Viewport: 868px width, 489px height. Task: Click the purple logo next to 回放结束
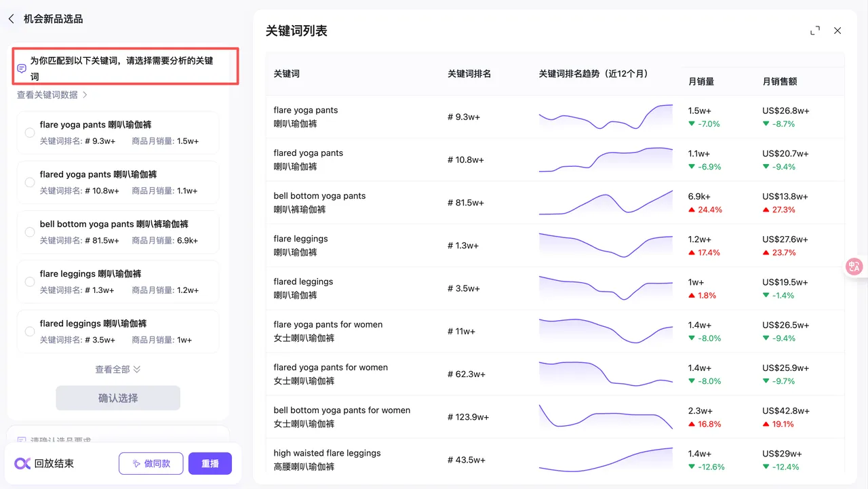point(22,463)
